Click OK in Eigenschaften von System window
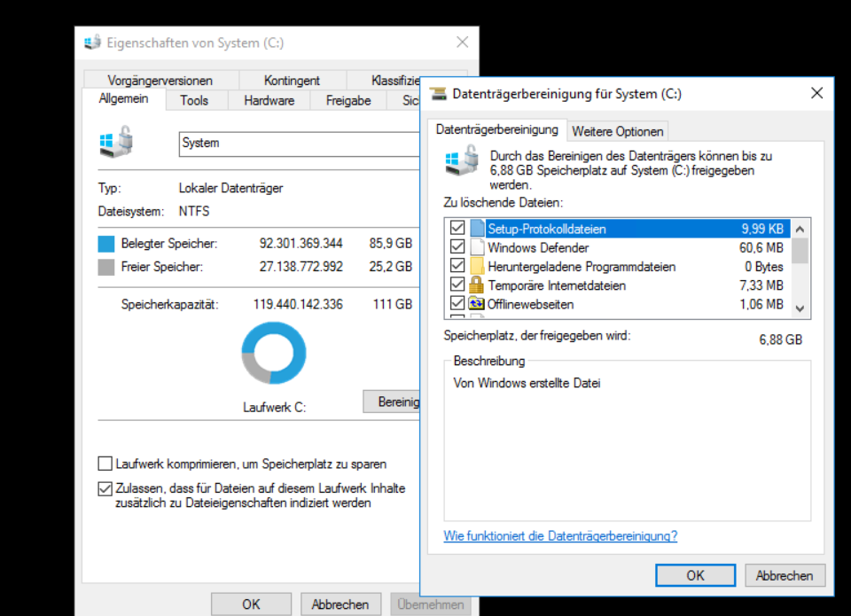 [251, 604]
